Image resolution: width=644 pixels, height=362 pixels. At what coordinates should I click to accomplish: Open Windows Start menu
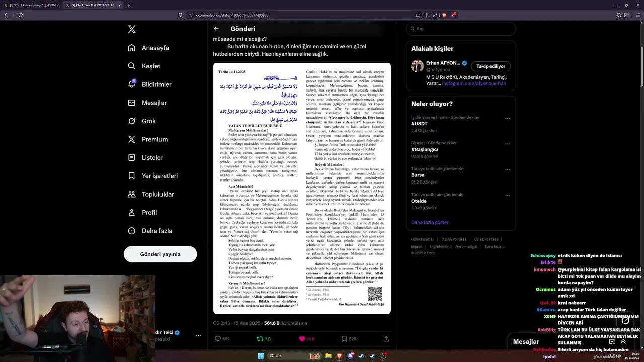pyautogui.click(x=261, y=356)
